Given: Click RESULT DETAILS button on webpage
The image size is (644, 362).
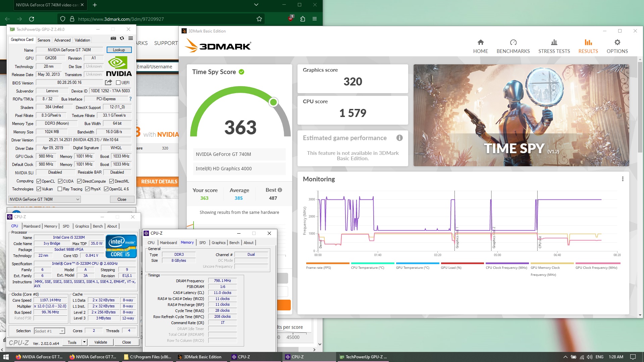Looking at the screenshot, I should point(158,181).
